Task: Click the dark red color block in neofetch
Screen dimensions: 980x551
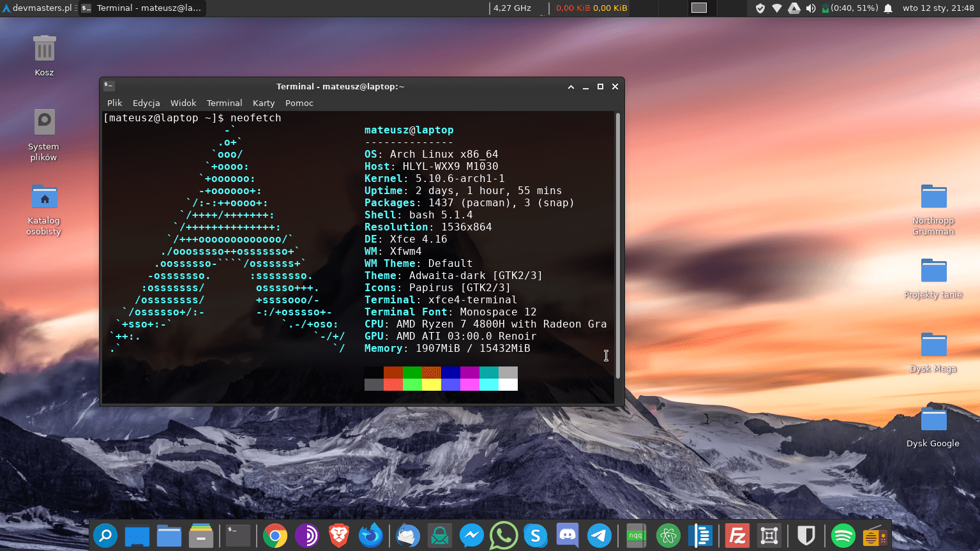Action: tap(393, 372)
